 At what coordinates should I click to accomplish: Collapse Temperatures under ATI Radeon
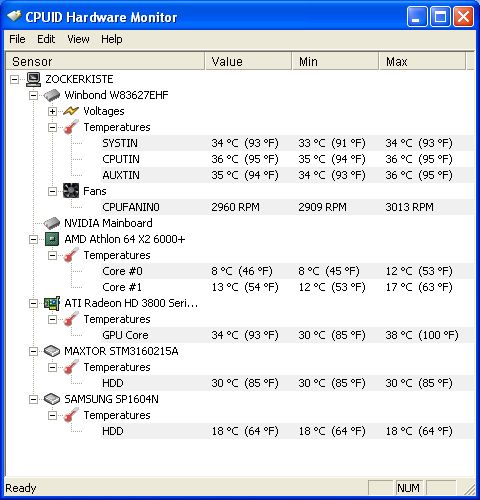52,319
